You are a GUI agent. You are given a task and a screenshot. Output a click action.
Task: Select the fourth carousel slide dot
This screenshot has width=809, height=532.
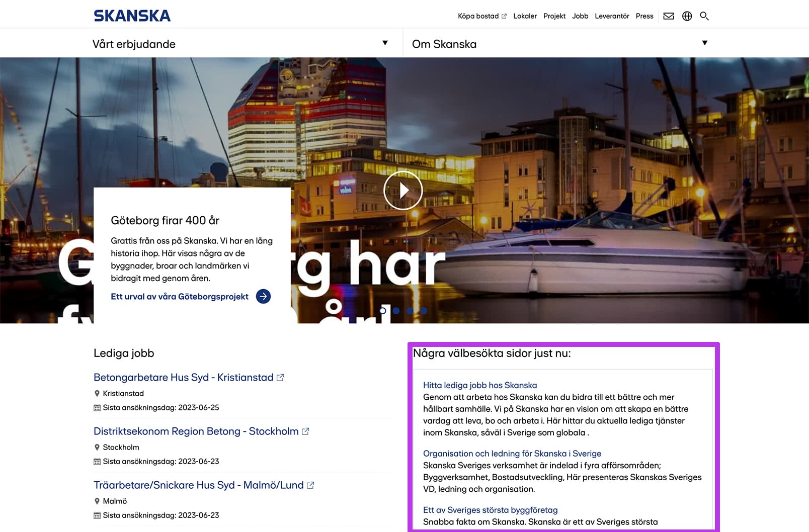point(424,311)
